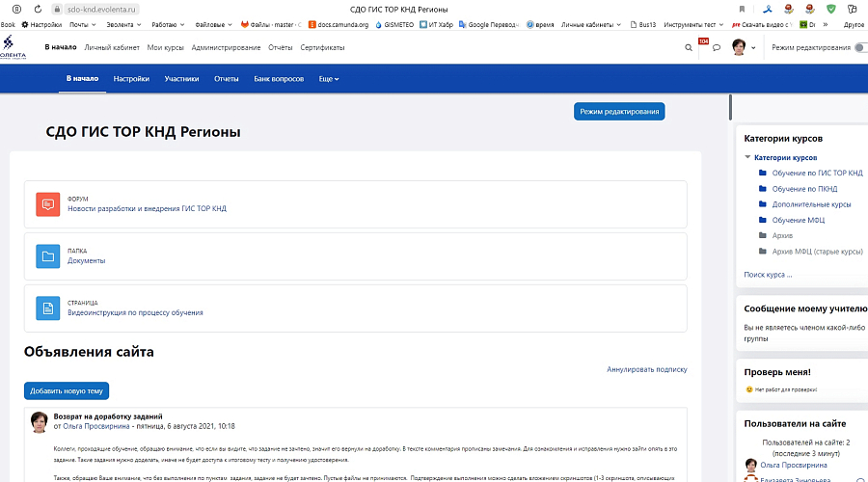Click Ольга Просвирнина avatar in online users block

(x=750, y=465)
